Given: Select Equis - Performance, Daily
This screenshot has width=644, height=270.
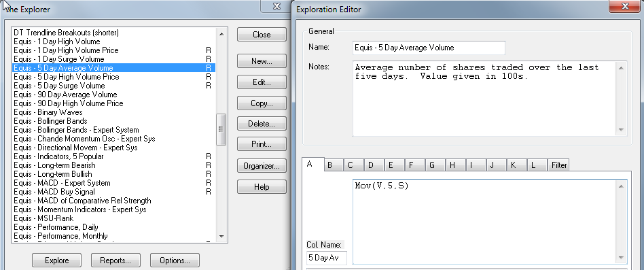Looking at the screenshot, I should coord(113,227).
